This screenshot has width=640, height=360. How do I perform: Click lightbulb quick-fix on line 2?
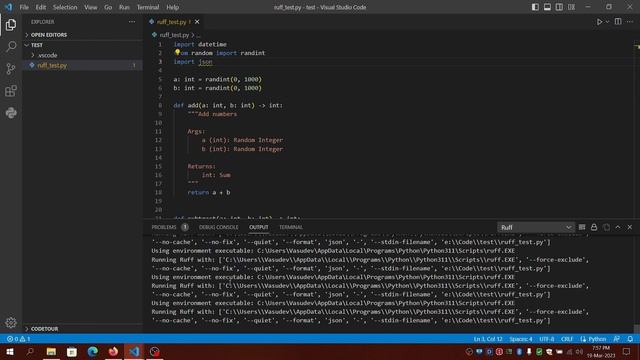[x=177, y=52]
